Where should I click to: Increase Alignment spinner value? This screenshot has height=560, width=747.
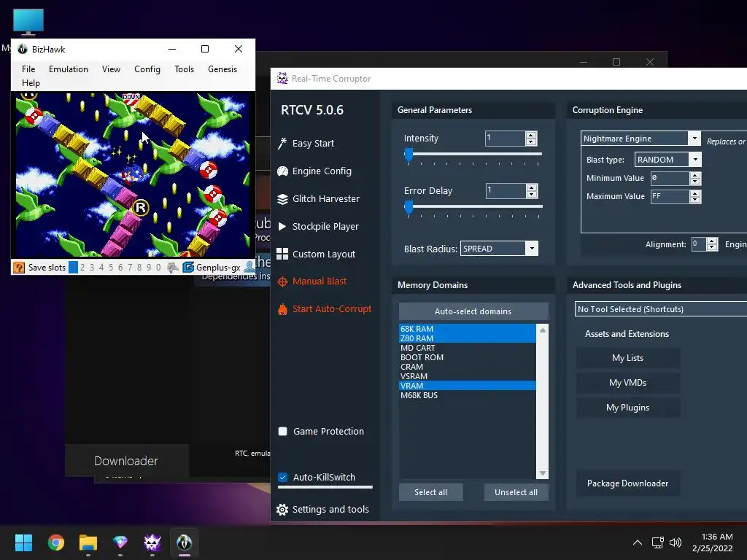(712, 241)
